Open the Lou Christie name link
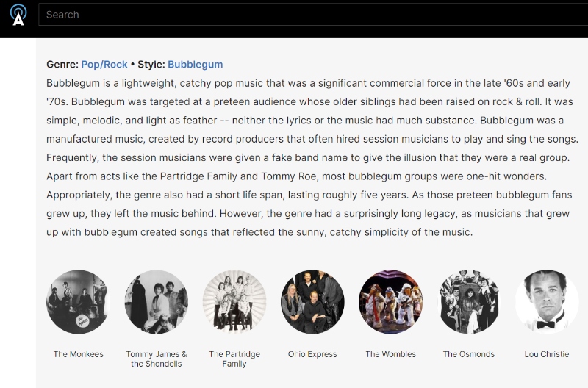 547,354
